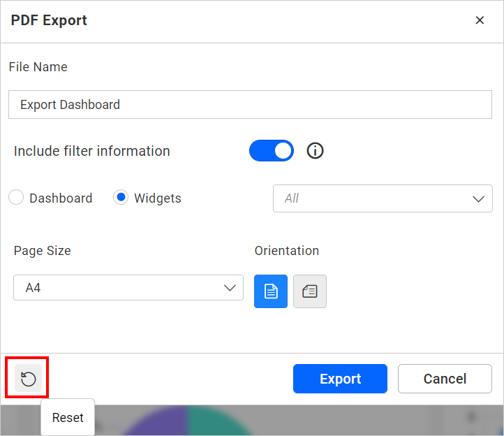Select portrait orientation icon
The image size is (504, 436).
tap(271, 291)
